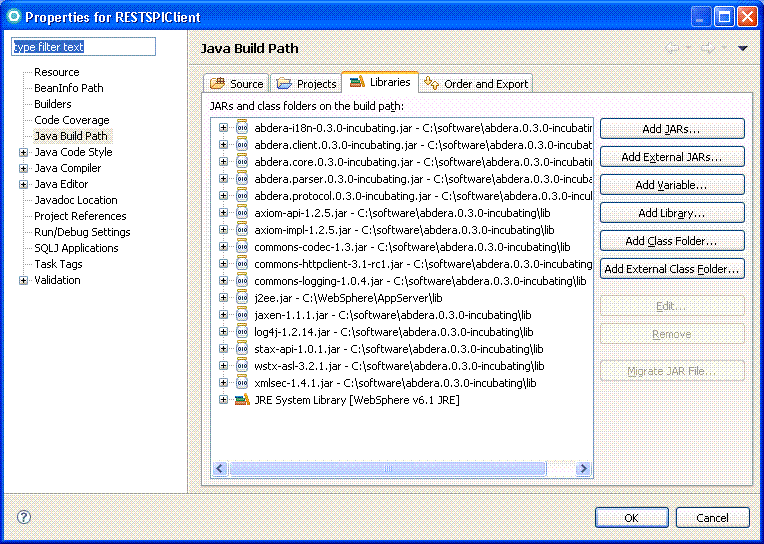
Task: Select Task Tags in the tree
Action: 58,264
